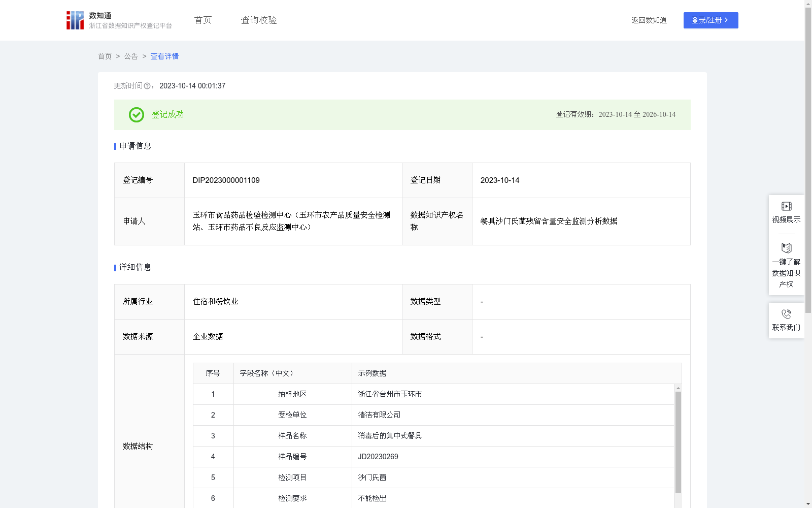This screenshot has height=508, width=812.
Task: Click the green 登记成功 checkmark icon
Action: [x=137, y=115]
